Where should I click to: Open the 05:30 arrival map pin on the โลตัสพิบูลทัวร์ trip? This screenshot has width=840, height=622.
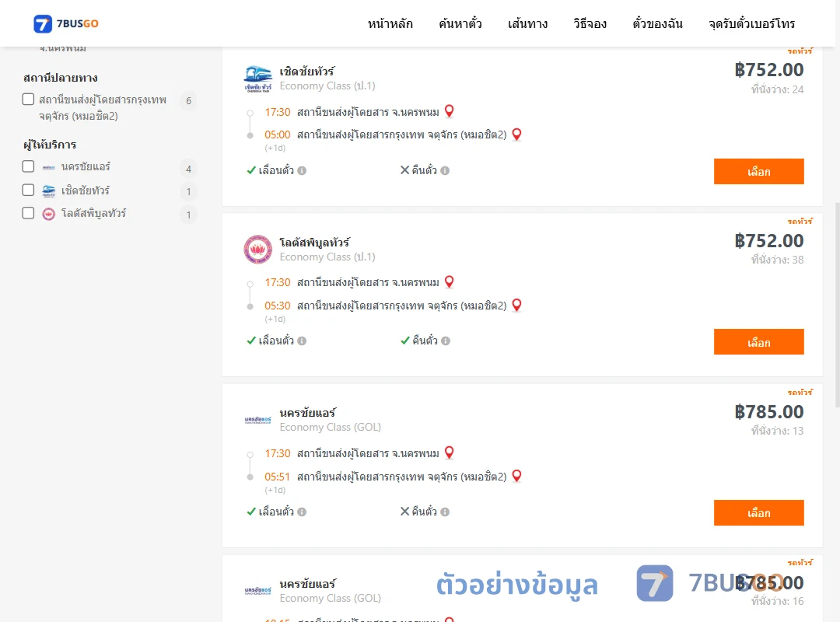pos(517,306)
